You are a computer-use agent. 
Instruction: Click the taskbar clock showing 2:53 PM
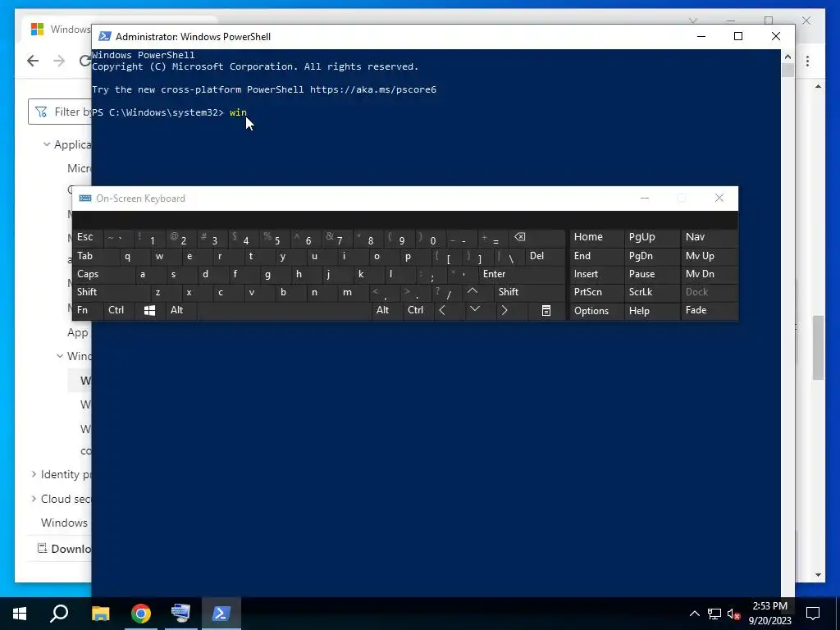tap(769, 614)
